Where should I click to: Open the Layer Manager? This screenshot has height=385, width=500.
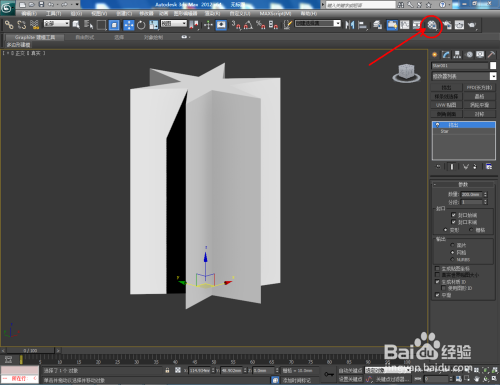point(378,25)
